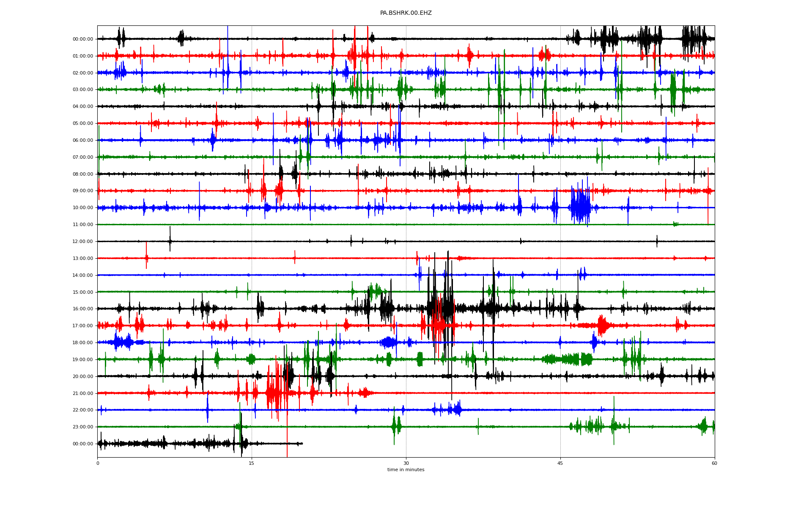The width and height of the screenshot is (812, 508).
Task: Click the blue cluster near the end of the 22:00:00 trace
Action: pos(455,409)
